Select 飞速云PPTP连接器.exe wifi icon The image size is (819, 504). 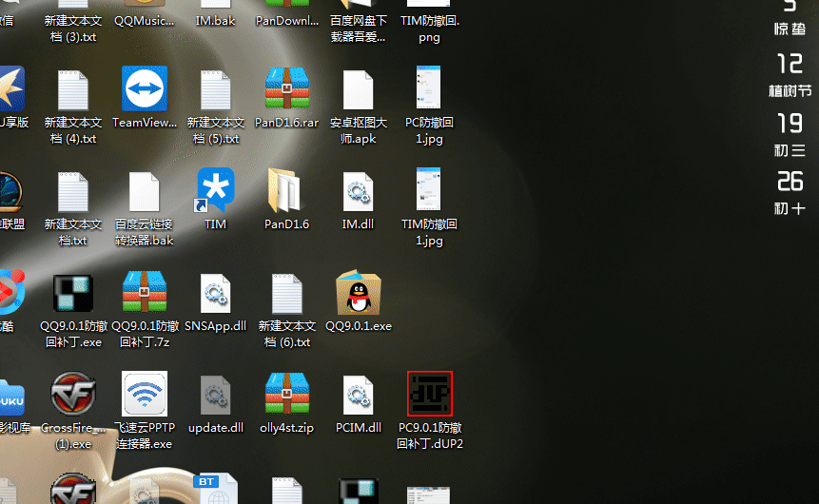coord(145,394)
